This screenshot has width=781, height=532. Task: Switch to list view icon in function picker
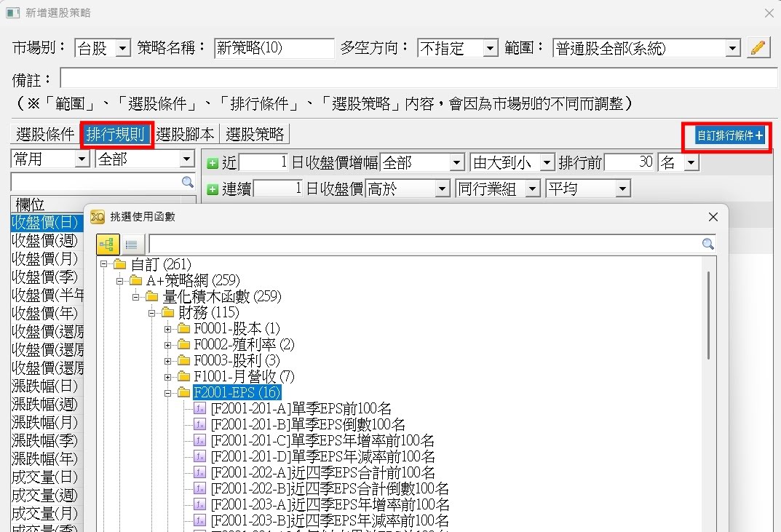tap(132, 245)
